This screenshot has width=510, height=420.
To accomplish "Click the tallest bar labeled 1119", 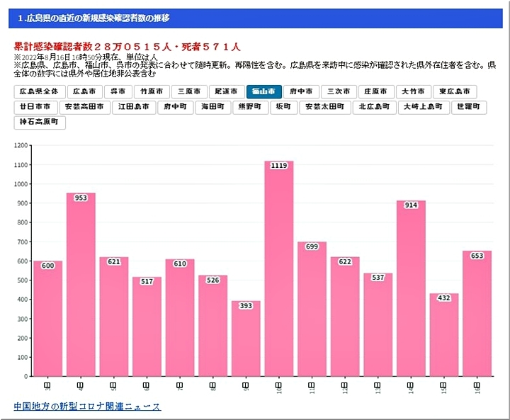I will click(x=278, y=269).
